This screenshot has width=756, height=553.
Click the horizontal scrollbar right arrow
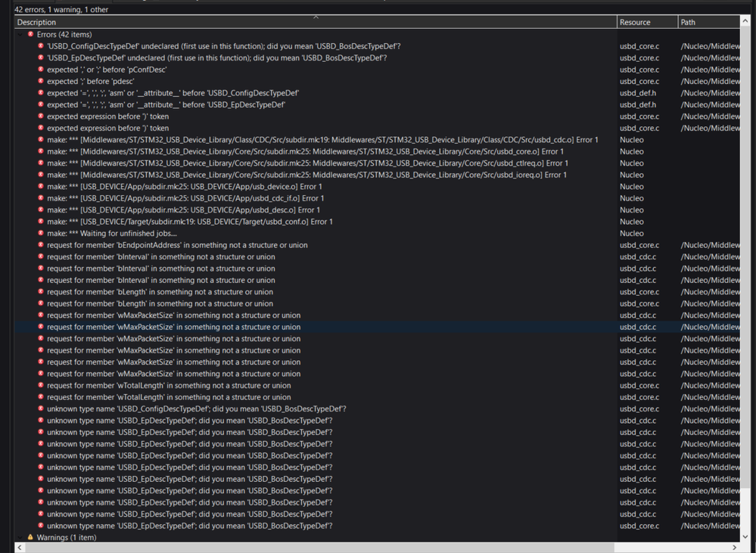(734, 547)
